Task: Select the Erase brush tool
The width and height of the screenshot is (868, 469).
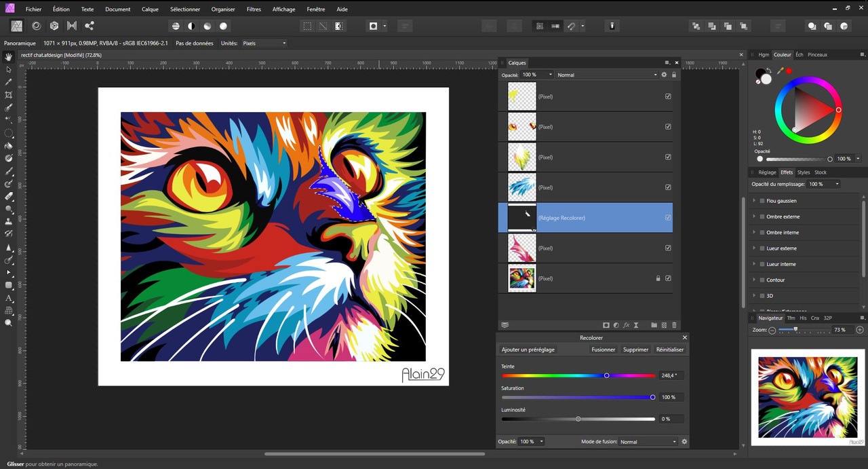Action: point(9,196)
